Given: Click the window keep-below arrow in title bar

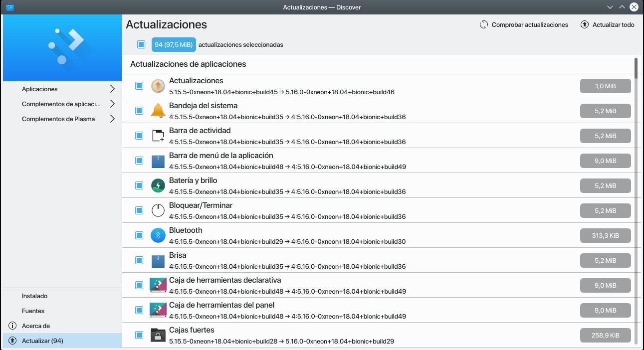Looking at the screenshot, I should 610,7.
